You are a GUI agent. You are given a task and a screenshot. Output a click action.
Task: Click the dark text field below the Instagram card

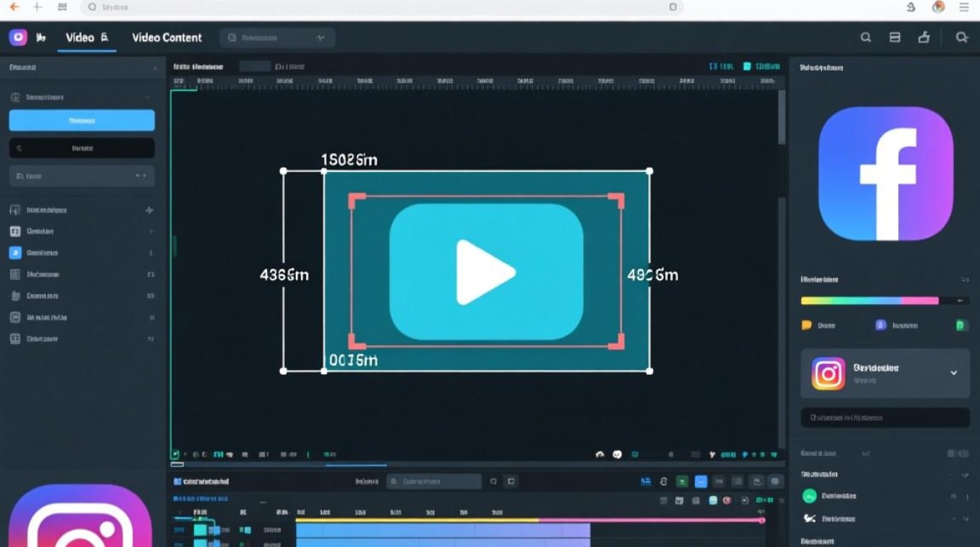click(x=885, y=418)
